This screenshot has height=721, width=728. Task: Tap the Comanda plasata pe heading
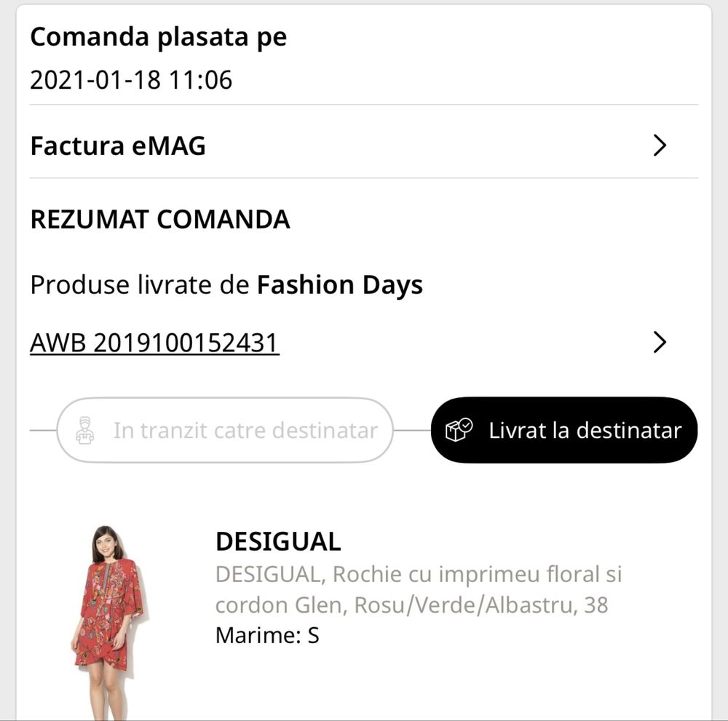(158, 37)
